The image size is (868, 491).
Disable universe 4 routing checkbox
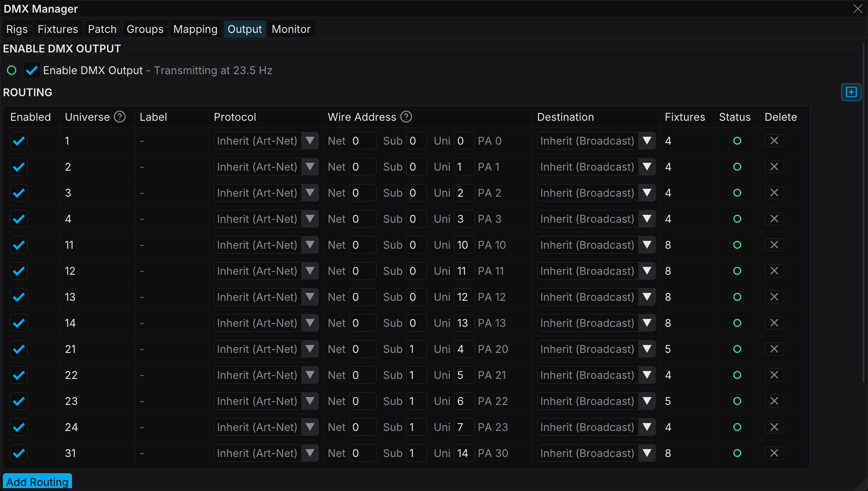coord(19,219)
